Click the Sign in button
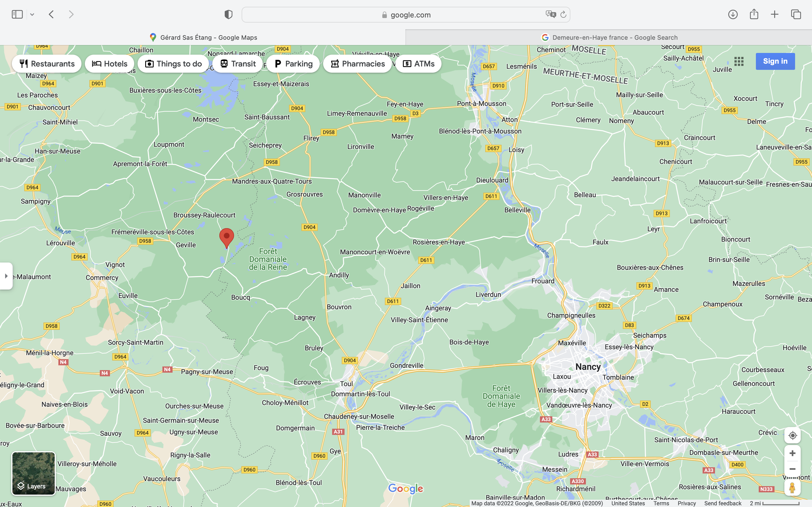 pos(775,61)
